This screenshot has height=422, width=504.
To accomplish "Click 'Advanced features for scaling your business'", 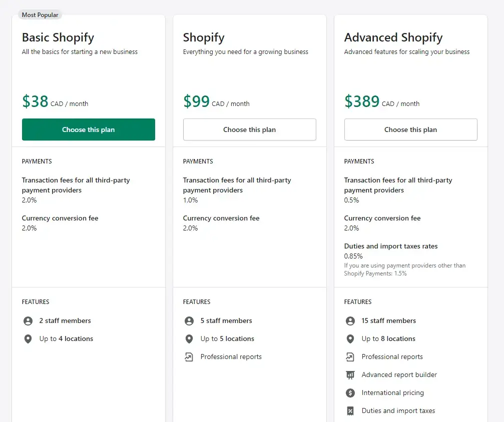I will [407, 51].
